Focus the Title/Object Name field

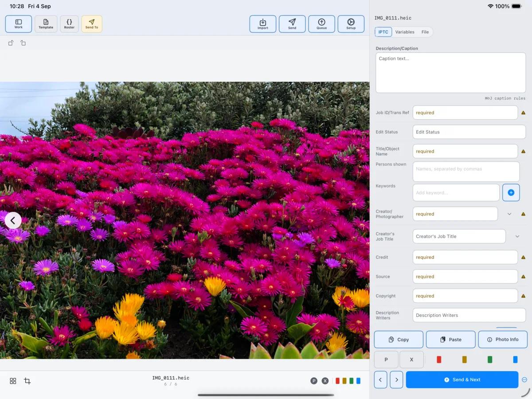coord(465,151)
